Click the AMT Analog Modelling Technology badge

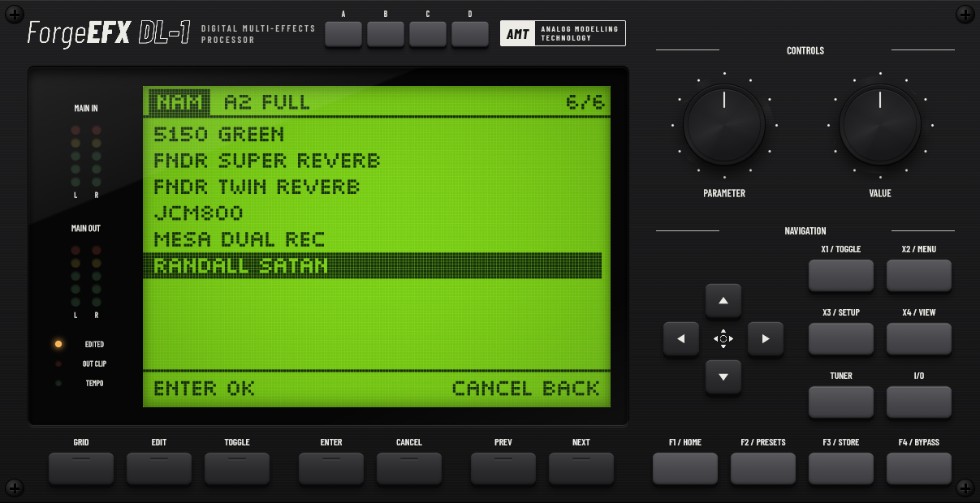coord(563,33)
